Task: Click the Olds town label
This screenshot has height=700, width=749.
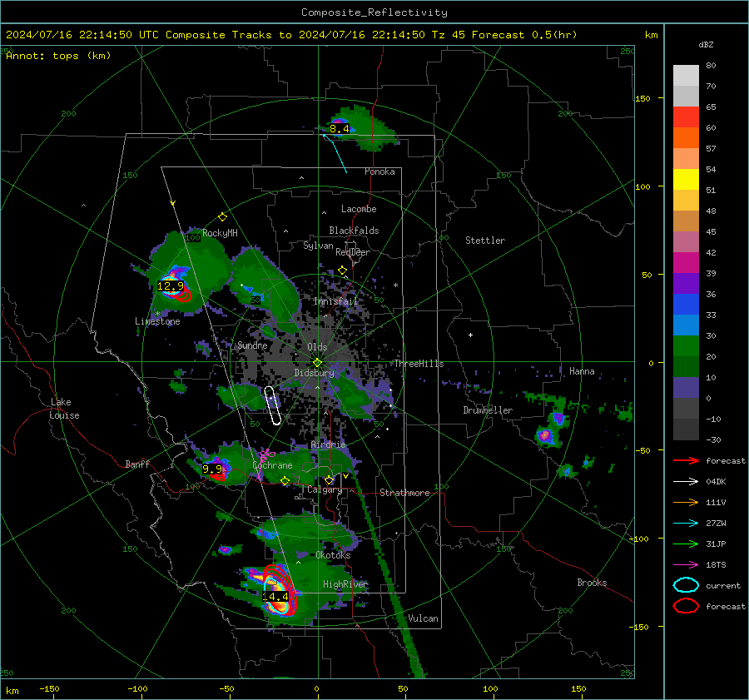Action: click(x=317, y=346)
